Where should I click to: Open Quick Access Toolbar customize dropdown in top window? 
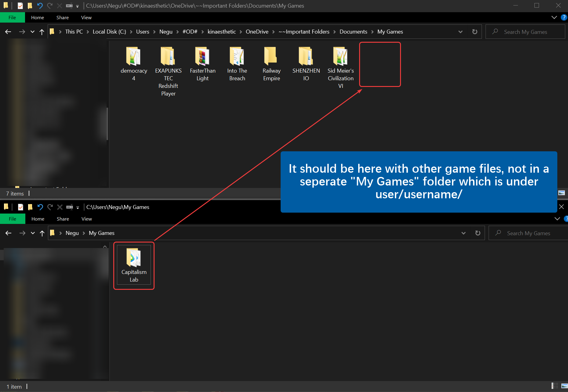77,6
